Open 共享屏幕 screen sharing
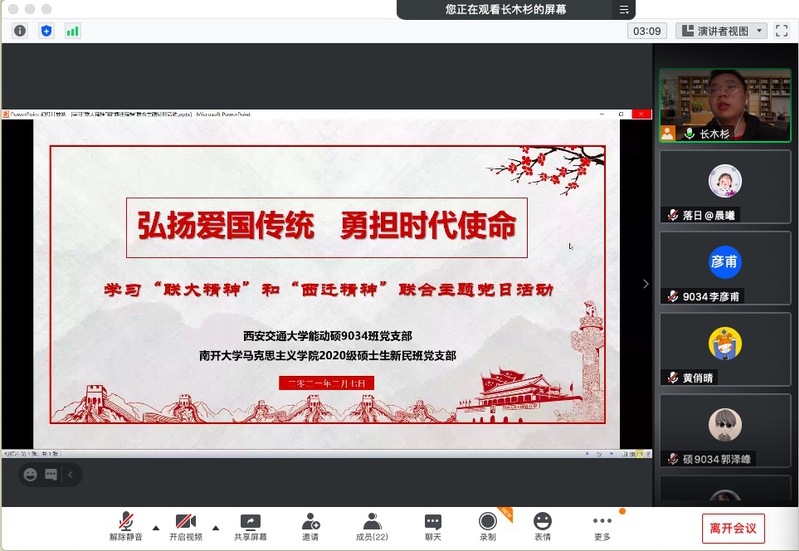Viewport: 799px width, 551px height. (250, 527)
